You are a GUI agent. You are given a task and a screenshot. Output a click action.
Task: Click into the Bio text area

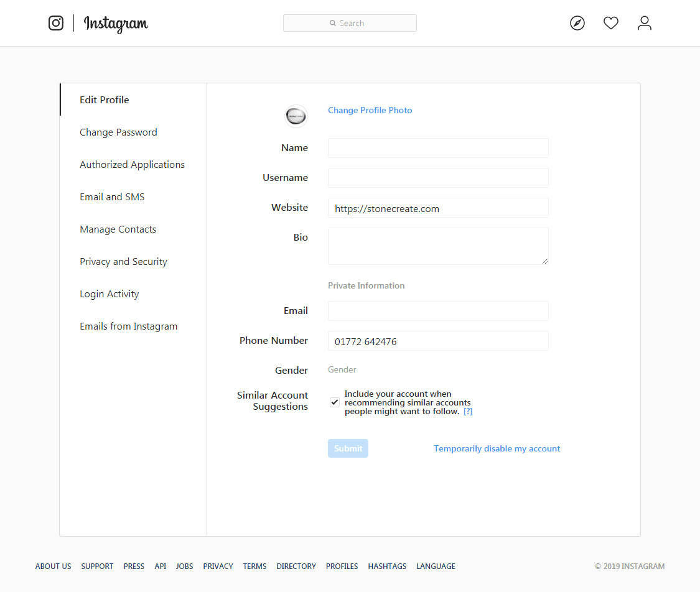439,246
